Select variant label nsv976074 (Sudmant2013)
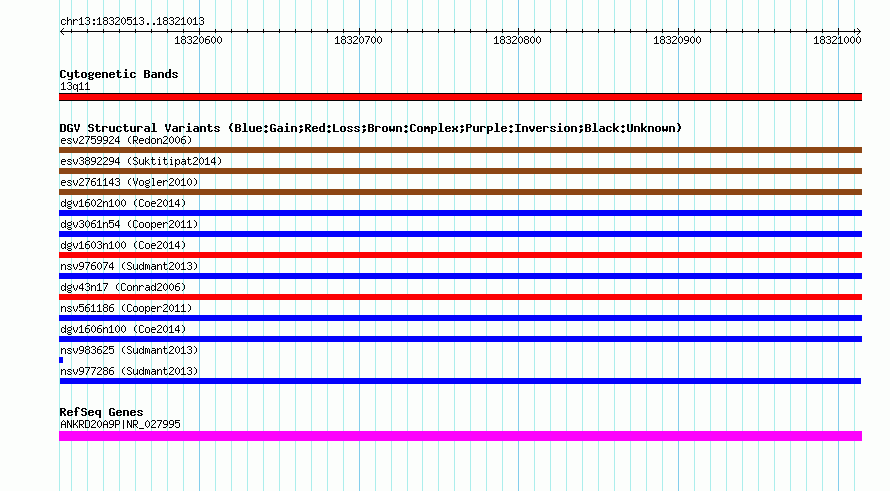The width and height of the screenshot is (890, 491). pos(129,266)
